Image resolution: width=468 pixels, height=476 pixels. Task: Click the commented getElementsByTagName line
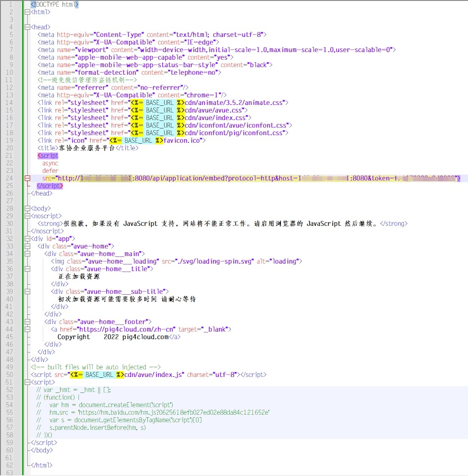(119, 420)
